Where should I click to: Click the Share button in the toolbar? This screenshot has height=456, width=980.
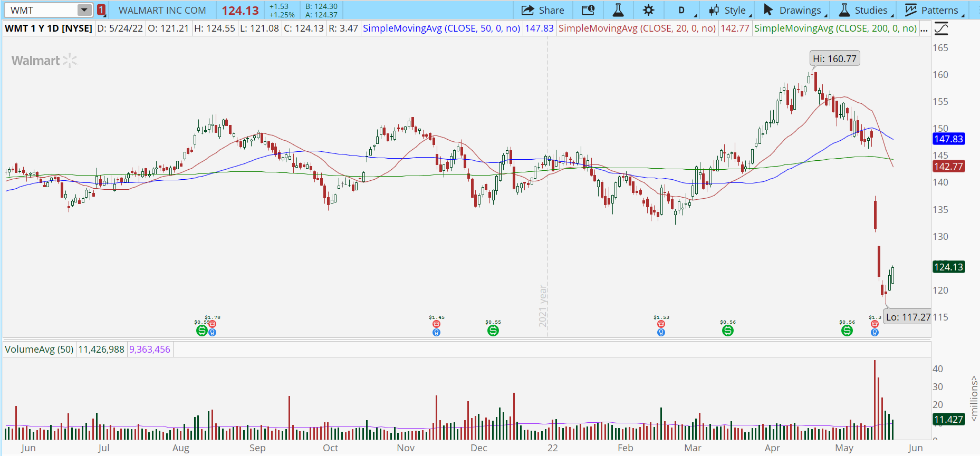tap(543, 10)
